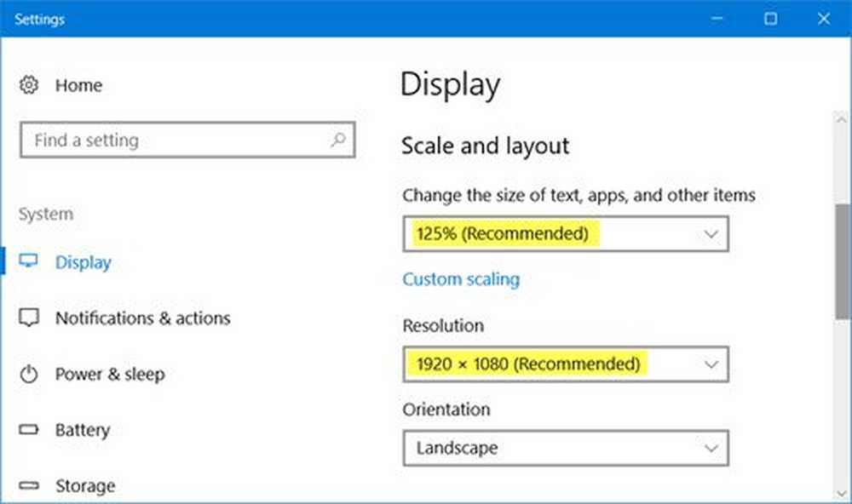Return to Home via its text label
Image resolution: width=852 pixels, height=504 pixels.
click(x=78, y=85)
